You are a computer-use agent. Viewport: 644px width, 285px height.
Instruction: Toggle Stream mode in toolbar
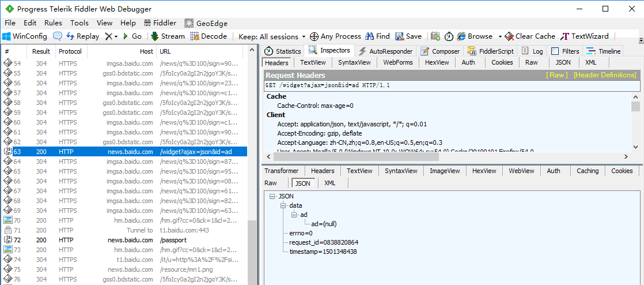[x=167, y=36]
